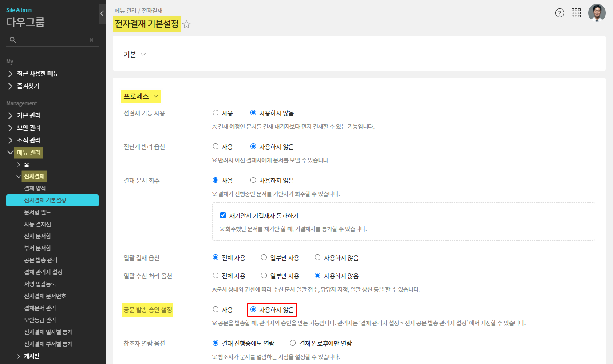Select 결재 완료후에만 열람 option
The image size is (613, 364).
tap(293, 343)
